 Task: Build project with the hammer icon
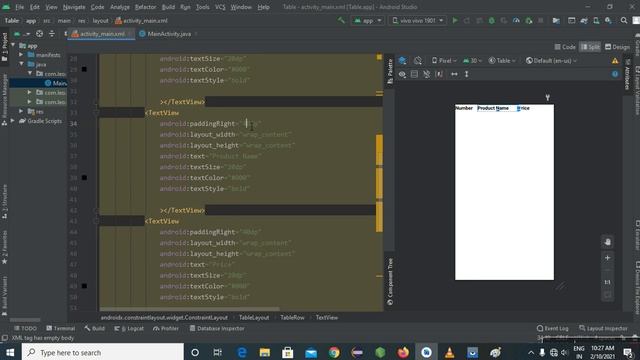point(341,20)
